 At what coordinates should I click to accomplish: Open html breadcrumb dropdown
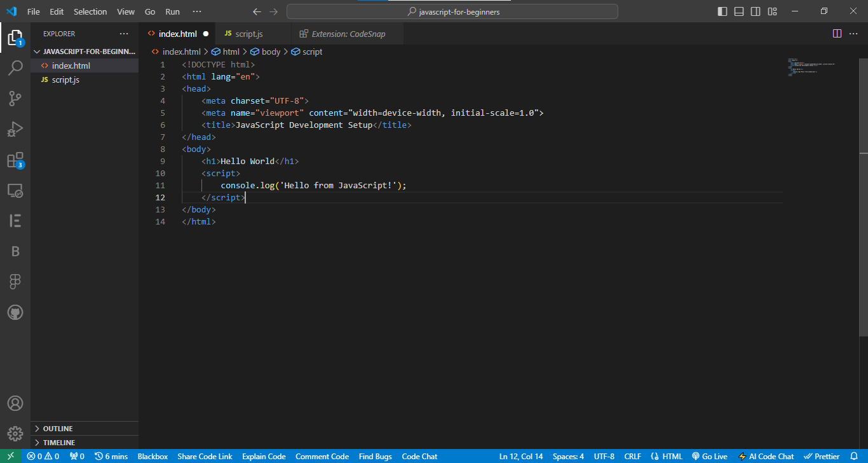pos(226,52)
